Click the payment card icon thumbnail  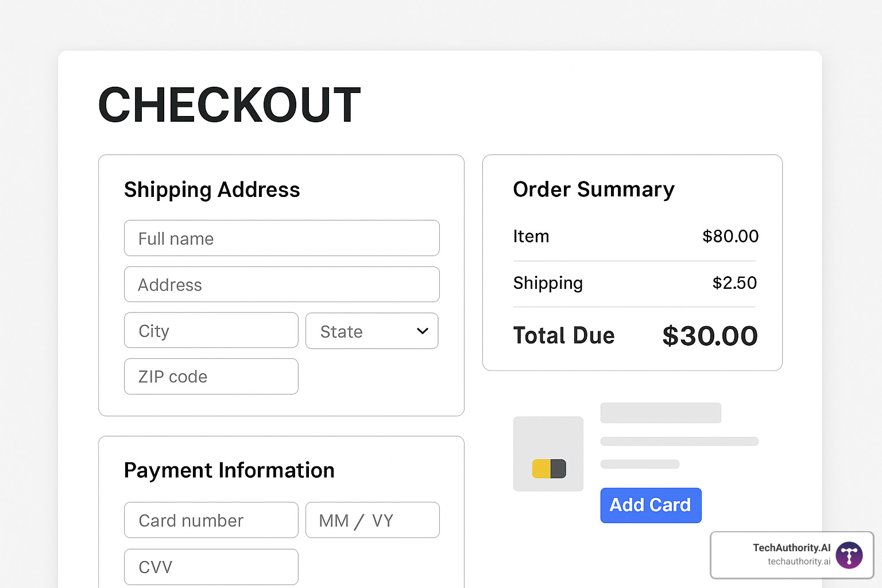(x=548, y=454)
